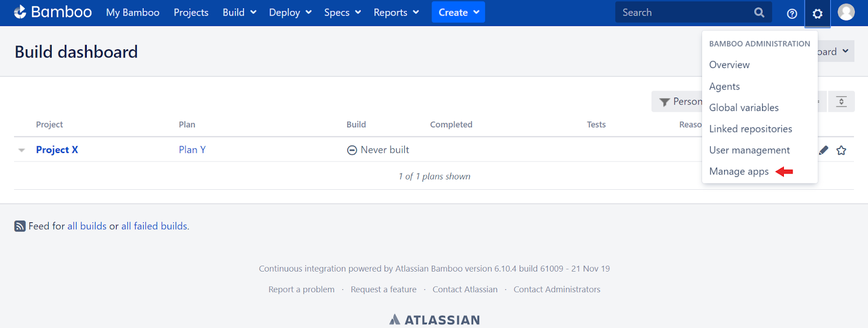This screenshot has height=328, width=868.
Task: Click the Tests column header
Action: (596, 124)
